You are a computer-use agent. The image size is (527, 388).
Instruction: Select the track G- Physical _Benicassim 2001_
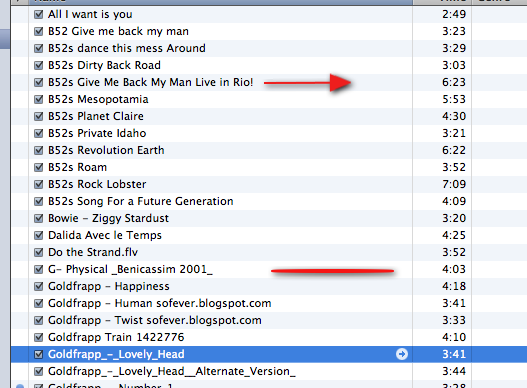tap(130, 269)
